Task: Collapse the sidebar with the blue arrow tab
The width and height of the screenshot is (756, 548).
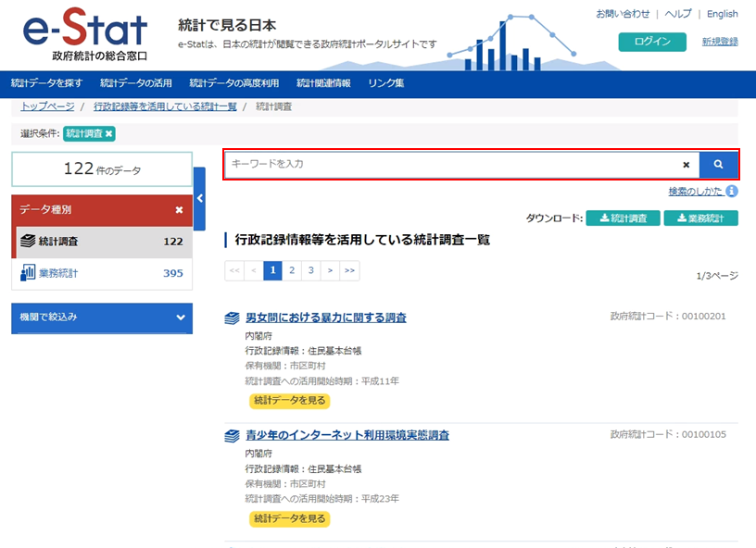Action: (x=199, y=198)
